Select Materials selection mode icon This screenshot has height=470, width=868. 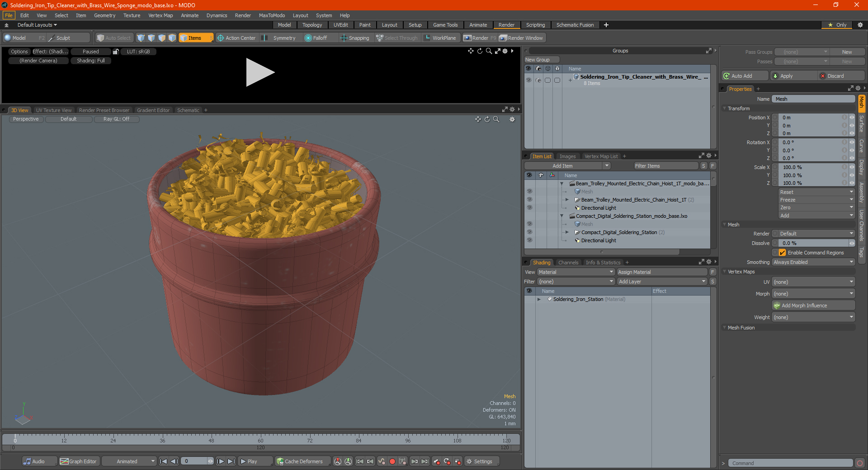tap(172, 38)
